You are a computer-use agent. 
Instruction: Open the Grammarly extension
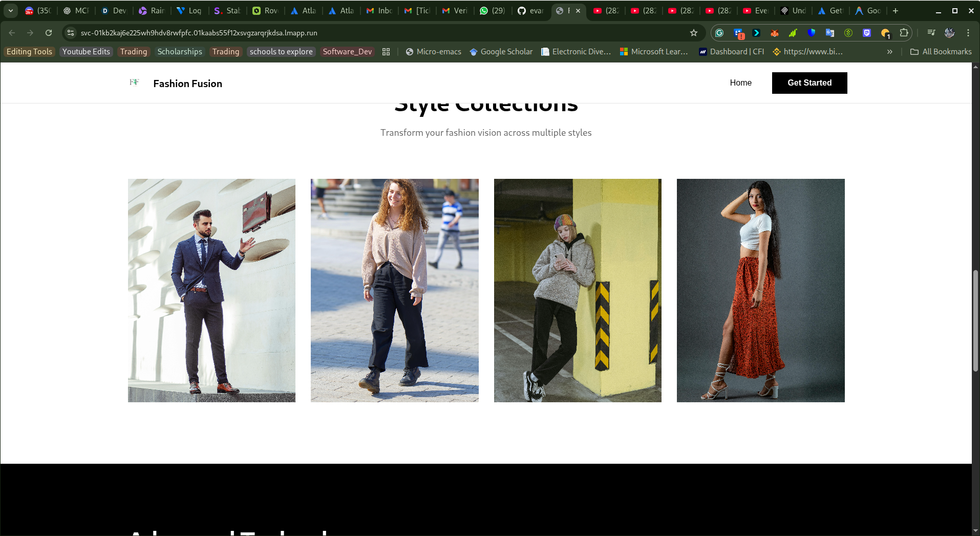point(719,33)
